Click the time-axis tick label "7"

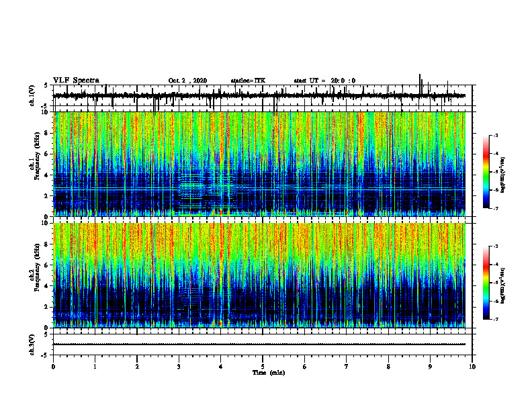[x=347, y=367]
